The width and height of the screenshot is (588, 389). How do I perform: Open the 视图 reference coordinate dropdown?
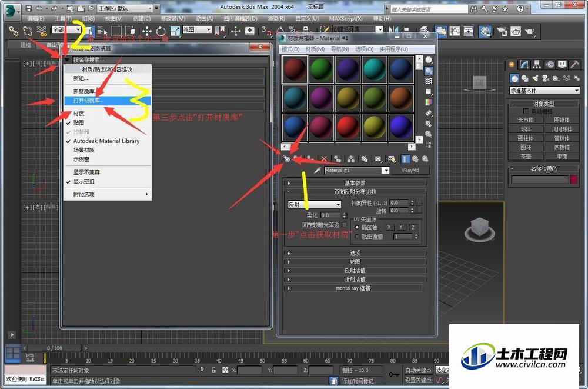pos(197,29)
